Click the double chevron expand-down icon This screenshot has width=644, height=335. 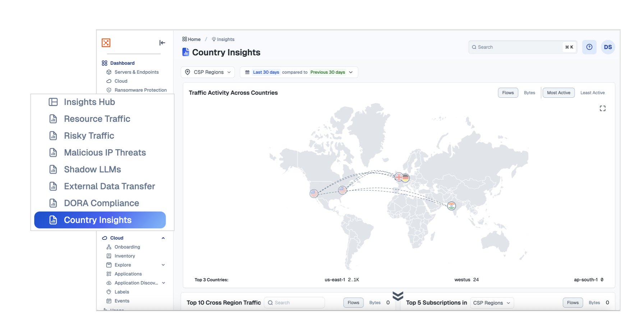(x=398, y=296)
